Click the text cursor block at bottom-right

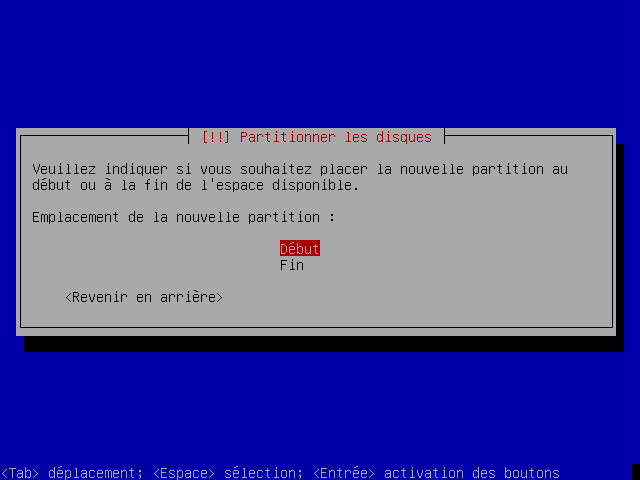click(636, 472)
